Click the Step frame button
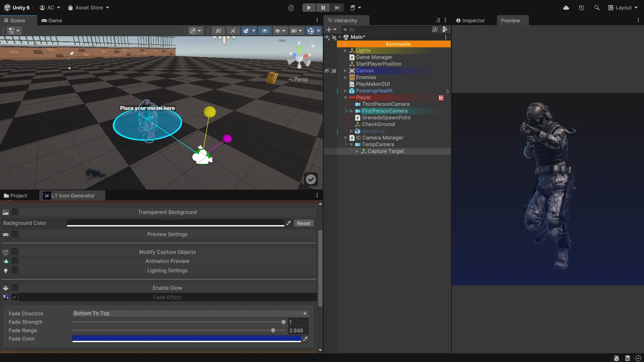 [337, 8]
